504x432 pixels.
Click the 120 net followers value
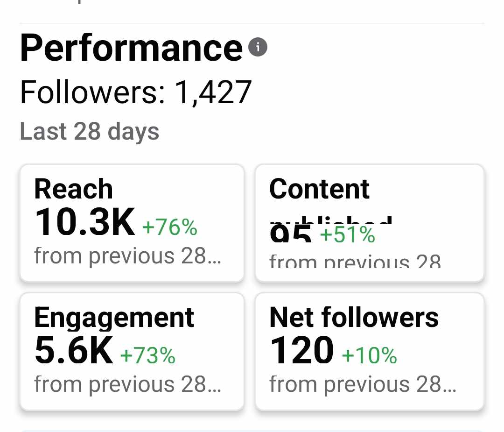[302, 351]
